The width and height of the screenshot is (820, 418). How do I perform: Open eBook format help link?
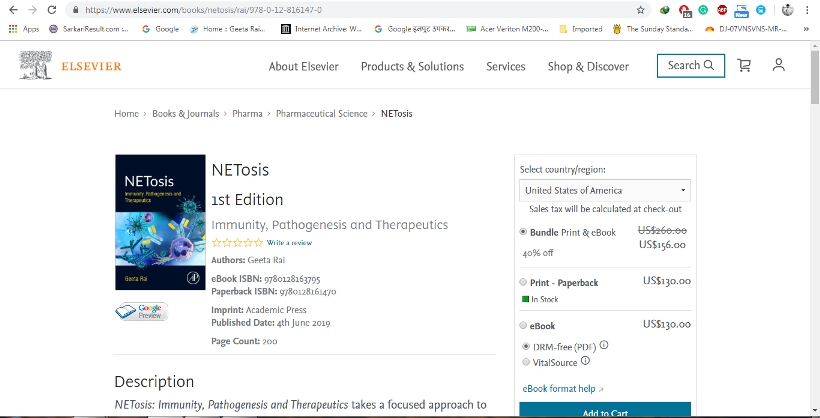coord(563,389)
